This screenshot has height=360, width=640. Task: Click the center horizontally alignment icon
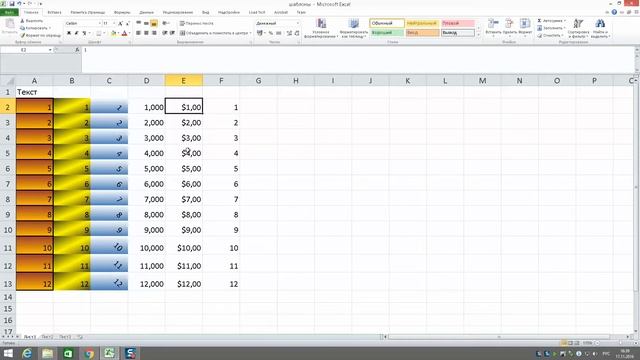point(146,33)
